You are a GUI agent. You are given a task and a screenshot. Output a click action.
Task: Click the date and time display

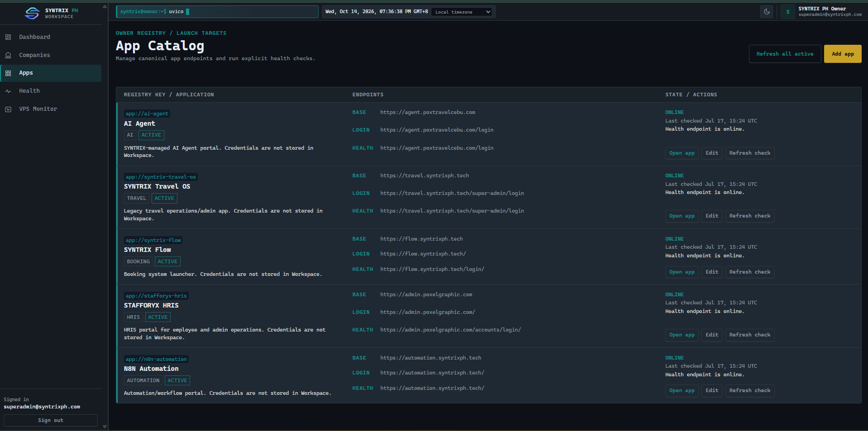click(377, 12)
